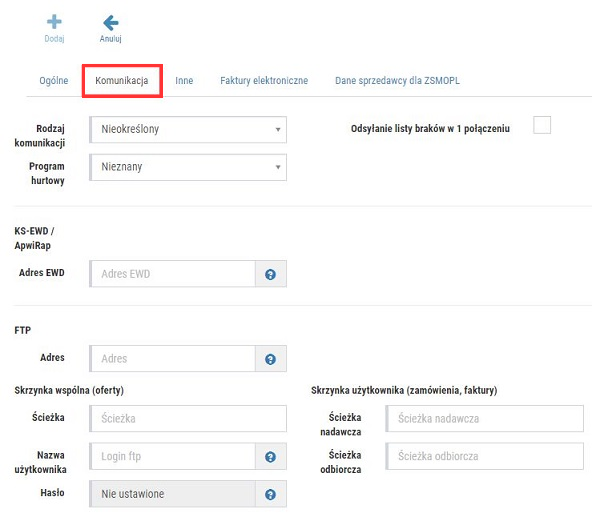Open help icon next to Adres EWD
The image size is (592, 517).
(x=270, y=274)
